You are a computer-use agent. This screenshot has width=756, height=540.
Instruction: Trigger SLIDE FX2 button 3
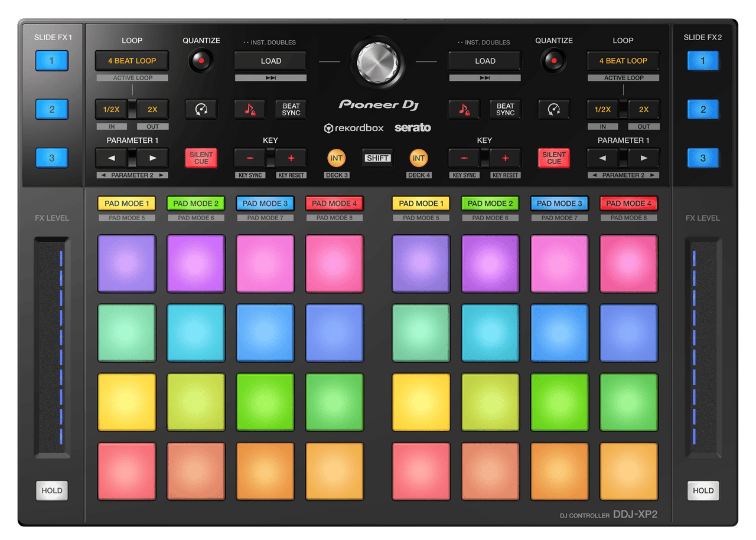pos(703,158)
